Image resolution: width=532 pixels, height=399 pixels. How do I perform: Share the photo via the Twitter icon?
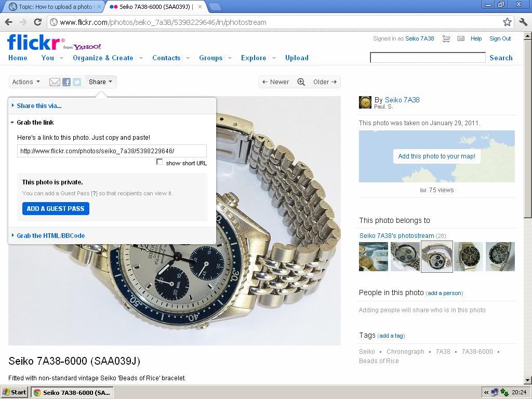point(77,82)
